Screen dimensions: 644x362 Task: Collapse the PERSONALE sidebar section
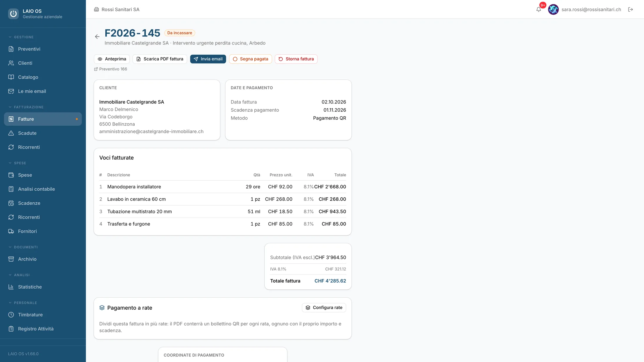(23, 303)
